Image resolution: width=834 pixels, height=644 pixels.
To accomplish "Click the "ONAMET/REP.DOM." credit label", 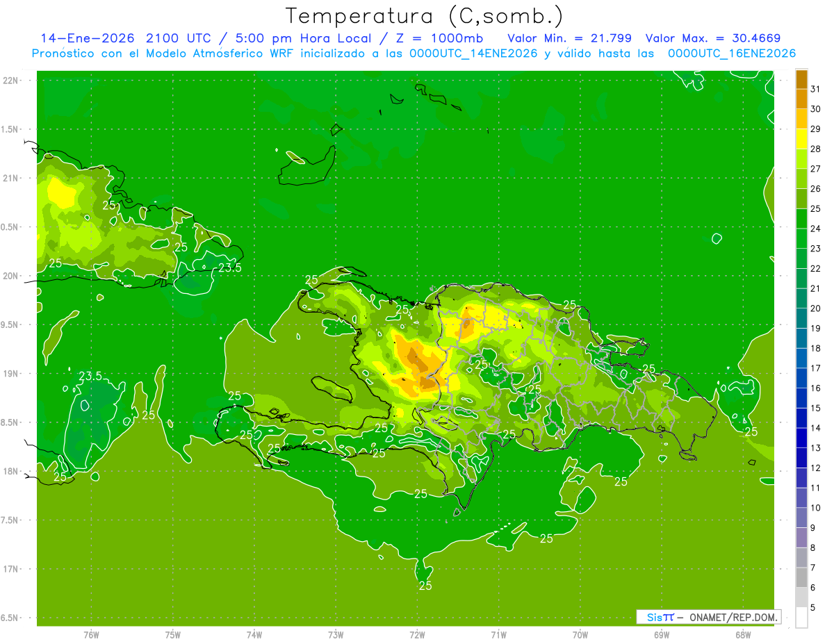I will click(x=732, y=617).
